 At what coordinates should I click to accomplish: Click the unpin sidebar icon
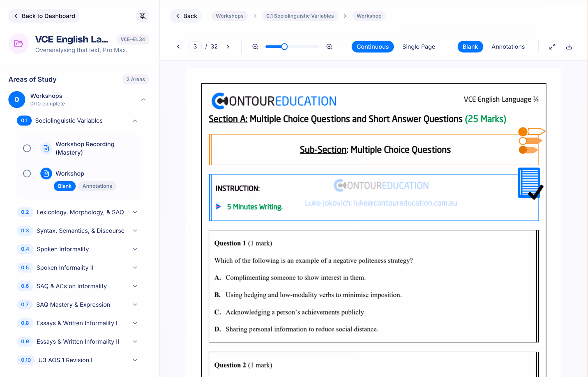pos(142,16)
